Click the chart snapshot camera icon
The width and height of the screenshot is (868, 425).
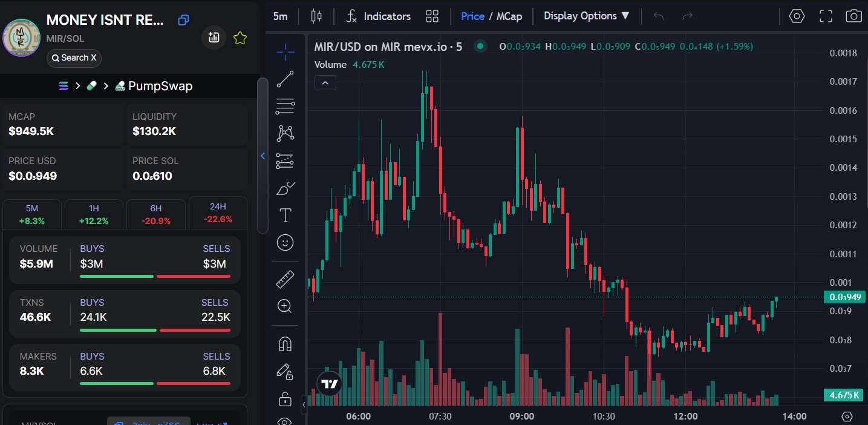point(853,16)
